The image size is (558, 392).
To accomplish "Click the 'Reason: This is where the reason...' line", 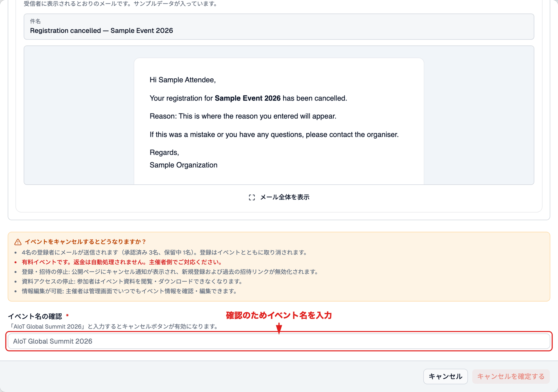I will tap(243, 116).
